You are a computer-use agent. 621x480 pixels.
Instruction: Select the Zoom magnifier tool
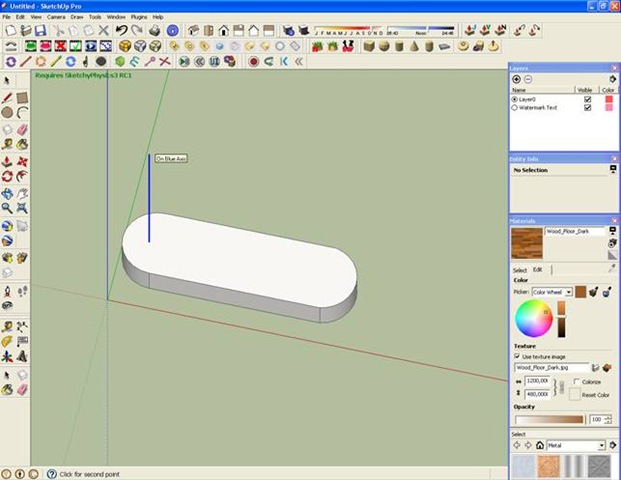tap(8, 208)
